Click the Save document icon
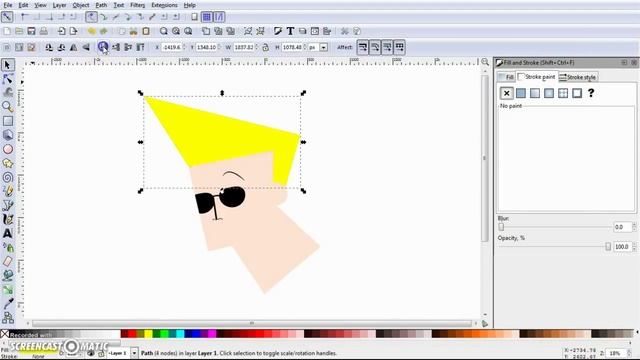The width and height of the screenshot is (640, 360). [x=31, y=31]
